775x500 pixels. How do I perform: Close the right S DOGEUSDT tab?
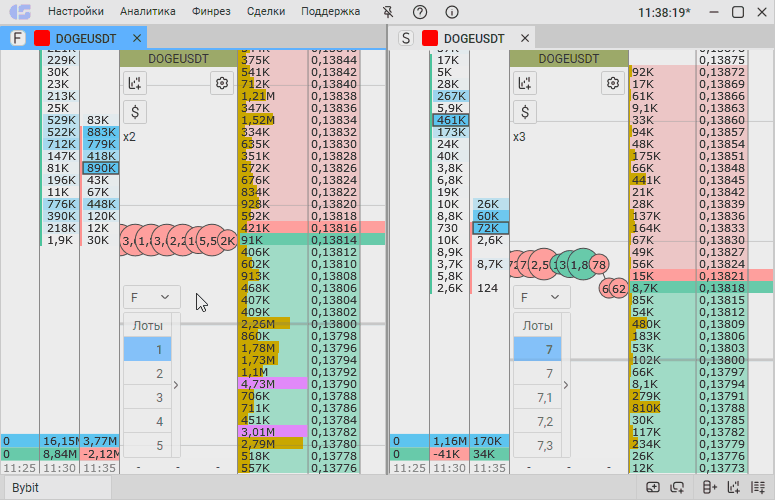click(525, 38)
